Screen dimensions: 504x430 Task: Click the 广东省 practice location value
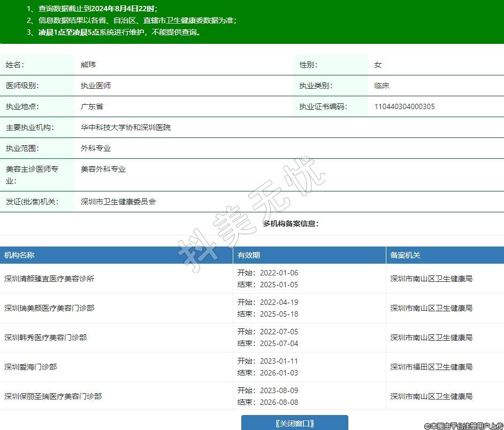click(x=92, y=106)
